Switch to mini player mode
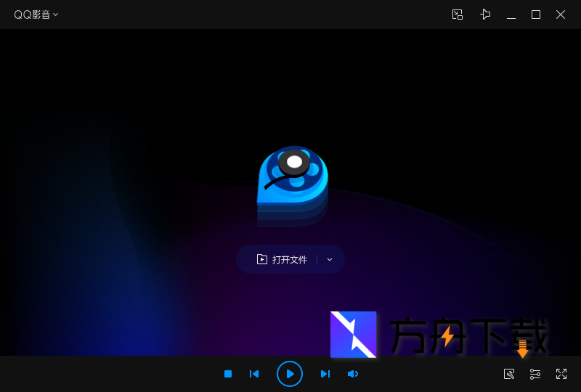This screenshot has width=581, height=392. click(458, 15)
